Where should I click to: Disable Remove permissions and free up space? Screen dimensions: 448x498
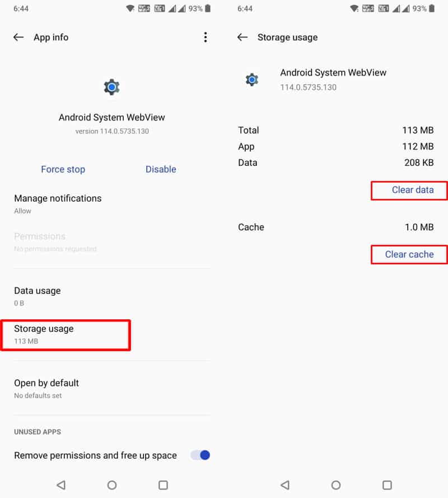(x=199, y=455)
